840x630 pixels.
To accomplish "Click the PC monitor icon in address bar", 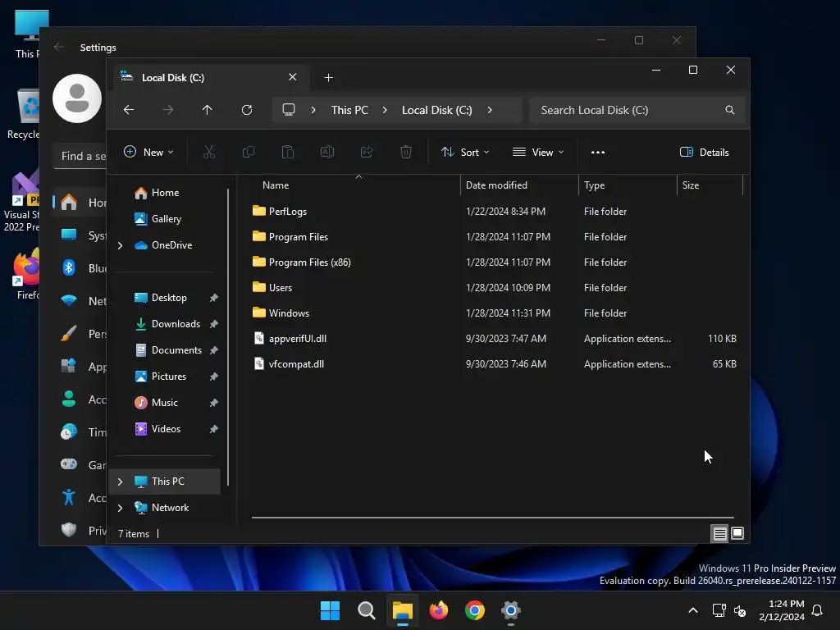I will (x=289, y=110).
